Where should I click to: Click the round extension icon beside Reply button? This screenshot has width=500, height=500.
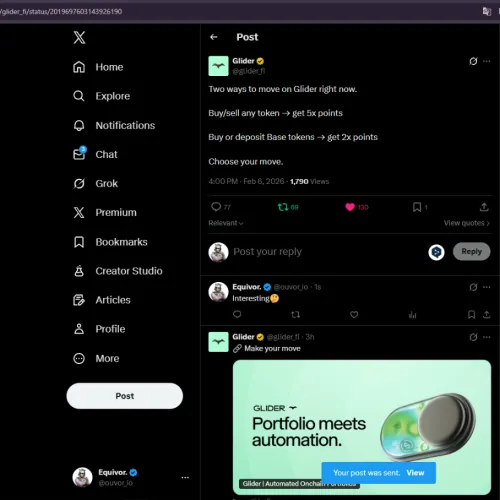(x=436, y=252)
